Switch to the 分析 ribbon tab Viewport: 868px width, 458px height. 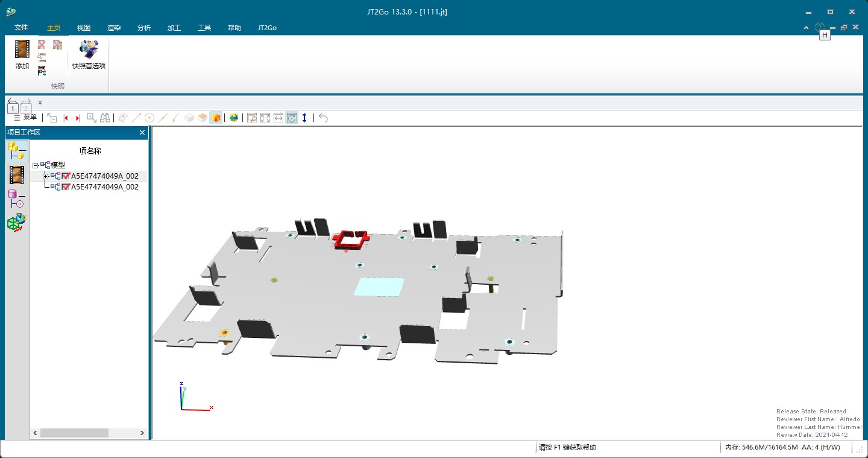tap(144, 28)
